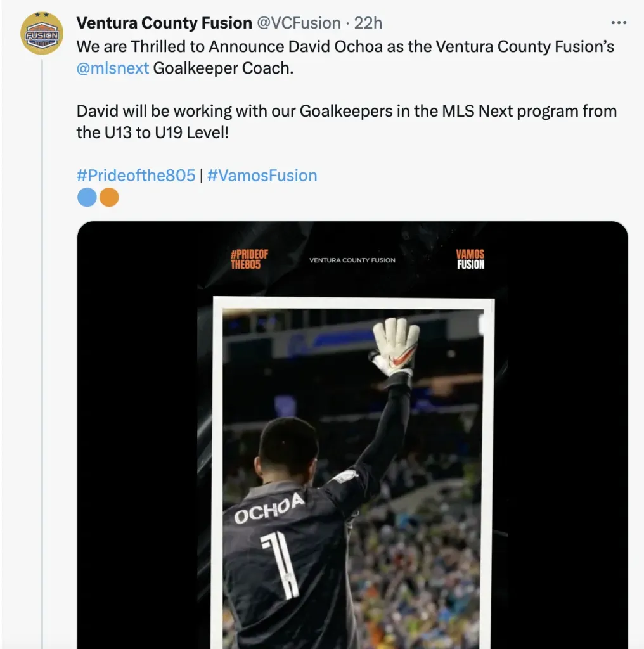644x649 pixels.
Task: Click the VAMOS FUSION logo in the image
Action: 470,259
